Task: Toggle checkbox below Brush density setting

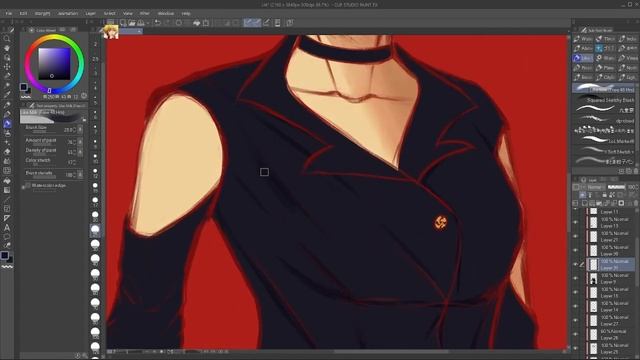Action: pyautogui.click(x=27, y=186)
